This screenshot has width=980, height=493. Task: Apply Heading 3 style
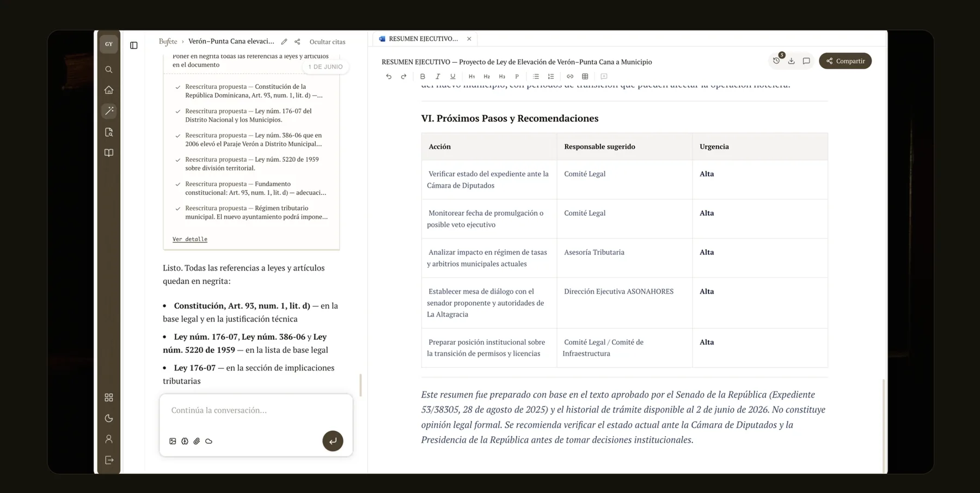(x=502, y=77)
